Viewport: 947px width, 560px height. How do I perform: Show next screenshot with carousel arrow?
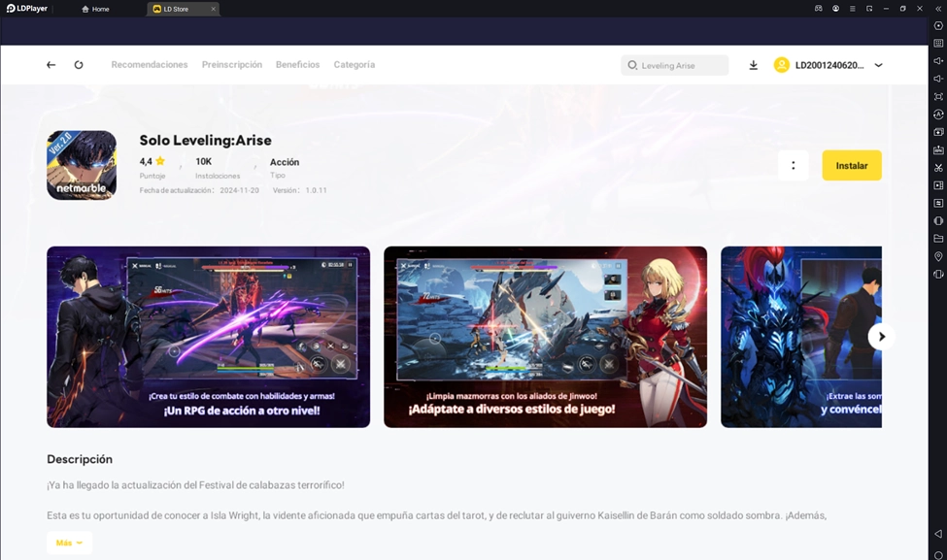(881, 337)
